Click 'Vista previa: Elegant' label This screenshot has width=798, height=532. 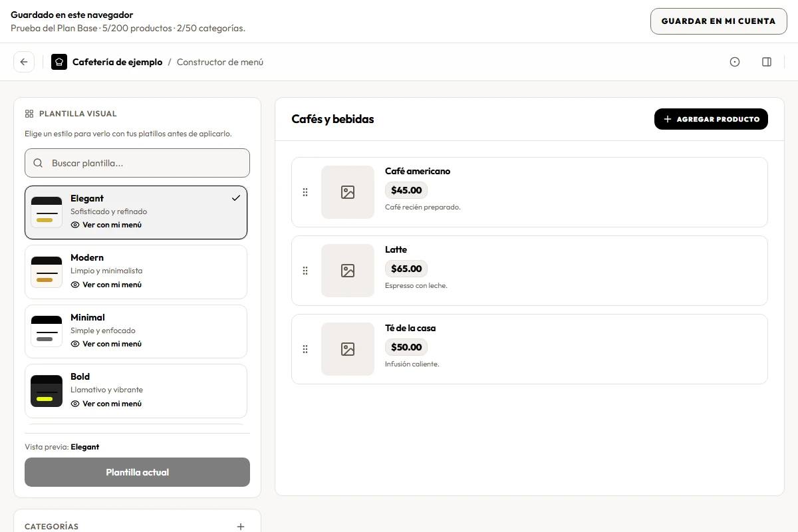click(x=62, y=447)
